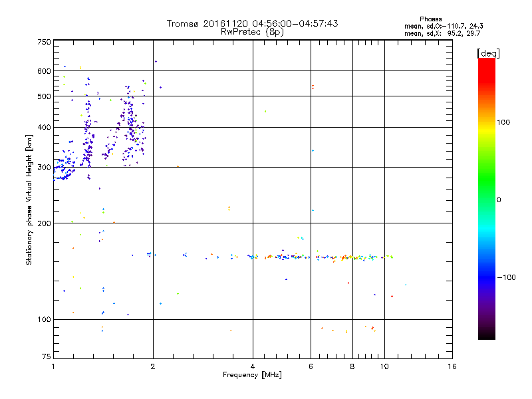Click the 'Frequency [MHz]' axis title
This screenshot has height=399, width=532.
coord(252,375)
